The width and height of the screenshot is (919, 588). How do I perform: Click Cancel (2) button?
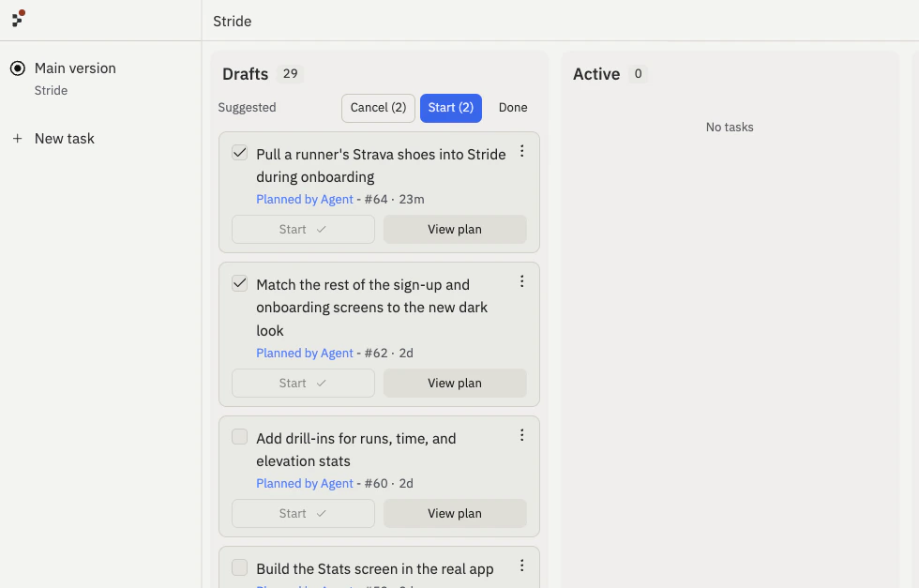[x=378, y=108]
